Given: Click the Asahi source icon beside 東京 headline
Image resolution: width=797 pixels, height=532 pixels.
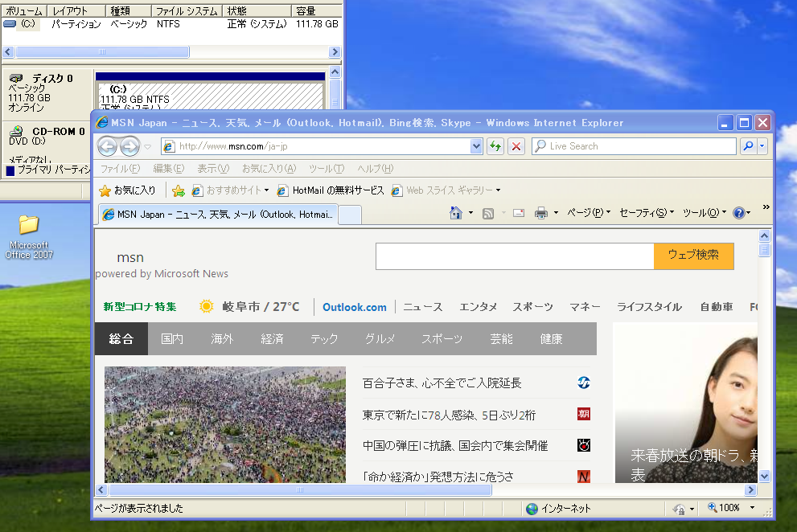Looking at the screenshot, I should point(584,414).
